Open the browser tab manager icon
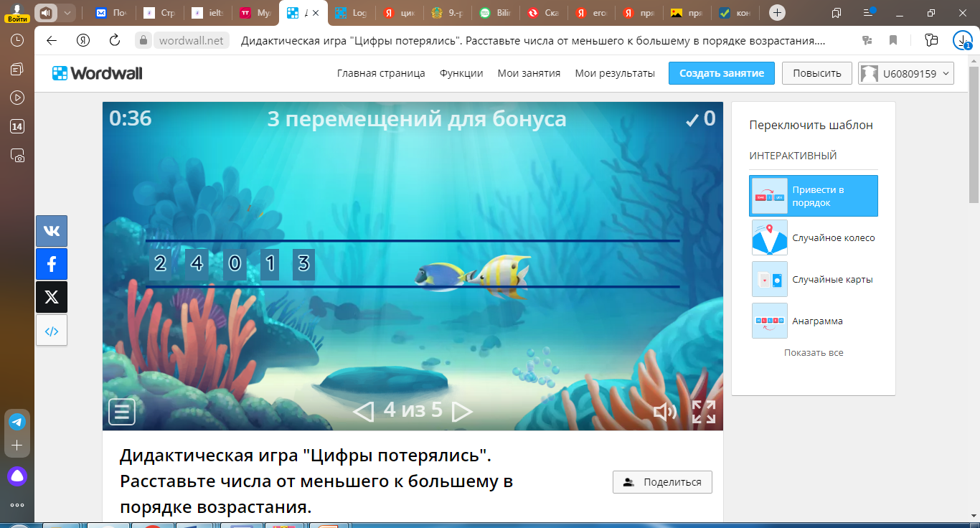Viewport: 980px width, 528px height. click(837, 13)
